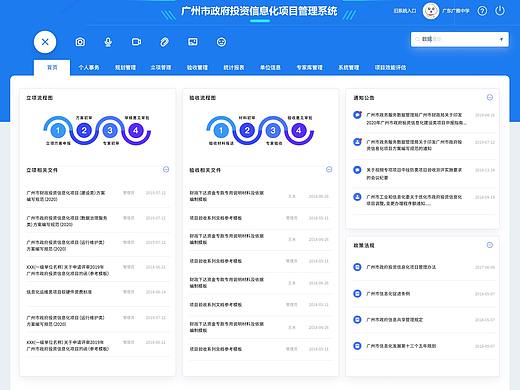Click the more icon beside 立项相关文件
Image resolution: width=520 pixels, height=390 pixels.
(166, 169)
